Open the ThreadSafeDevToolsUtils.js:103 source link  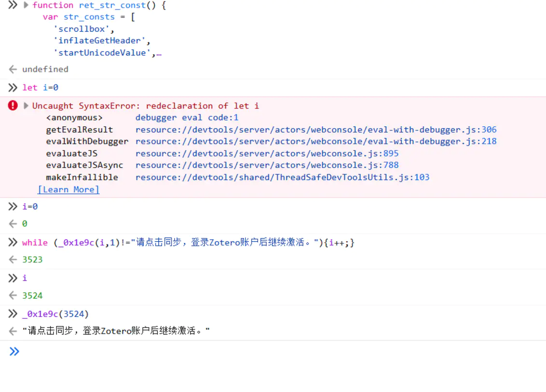tap(282, 177)
